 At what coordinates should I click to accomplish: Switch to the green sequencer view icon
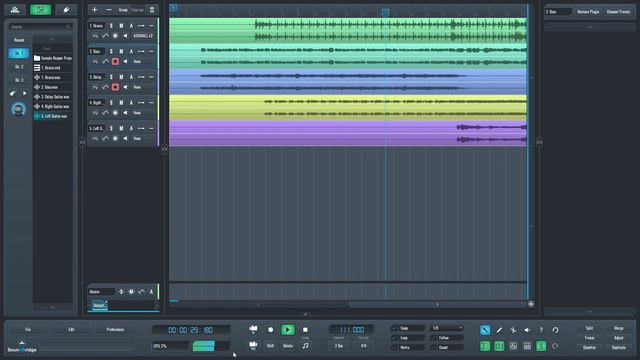(x=40, y=10)
